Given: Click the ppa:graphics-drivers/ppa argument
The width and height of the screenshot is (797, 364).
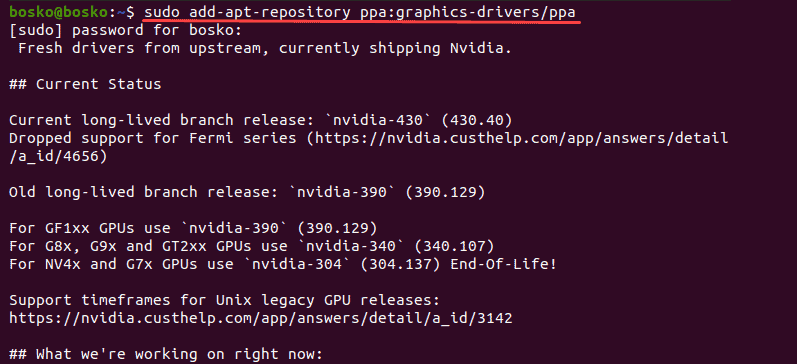Looking at the screenshot, I should (468, 12).
